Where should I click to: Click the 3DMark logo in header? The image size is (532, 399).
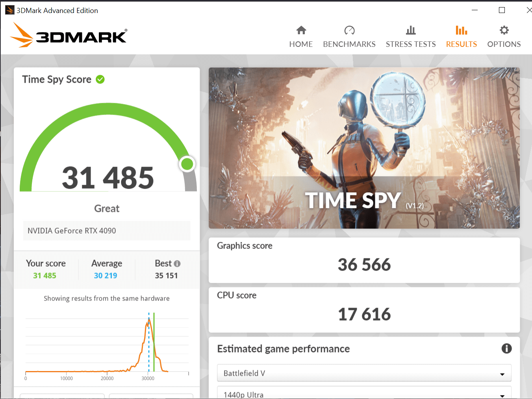click(69, 35)
